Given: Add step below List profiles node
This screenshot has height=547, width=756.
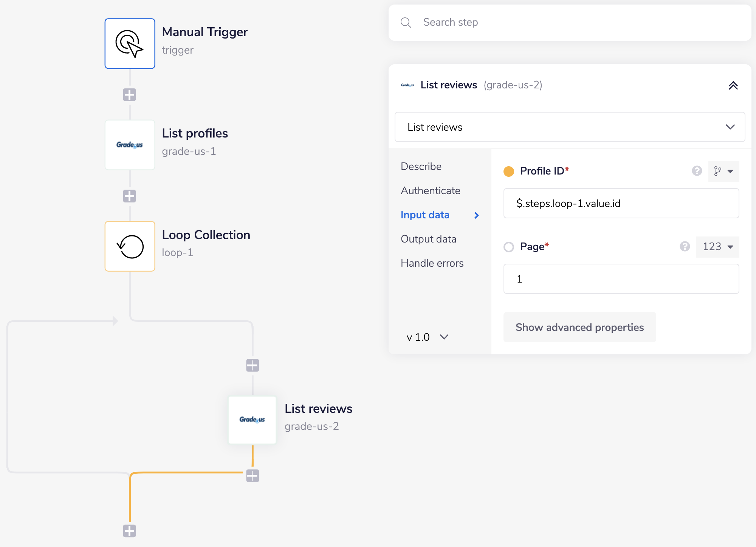Looking at the screenshot, I should (x=129, y=196).
